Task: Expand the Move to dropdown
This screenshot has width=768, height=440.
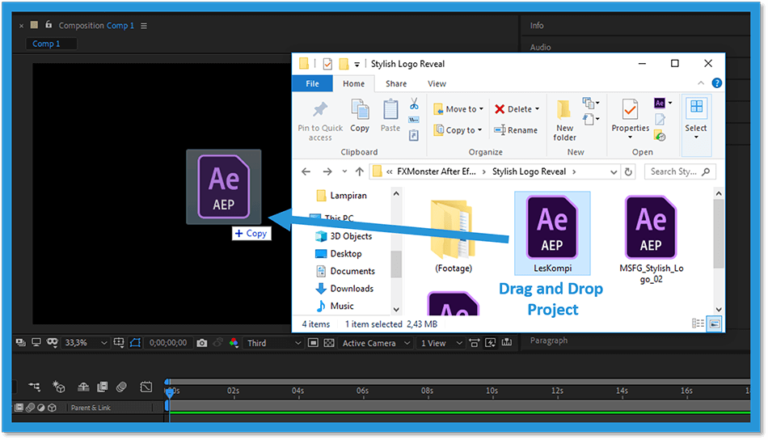Action: pyautogui.click(x=481, y=109)
